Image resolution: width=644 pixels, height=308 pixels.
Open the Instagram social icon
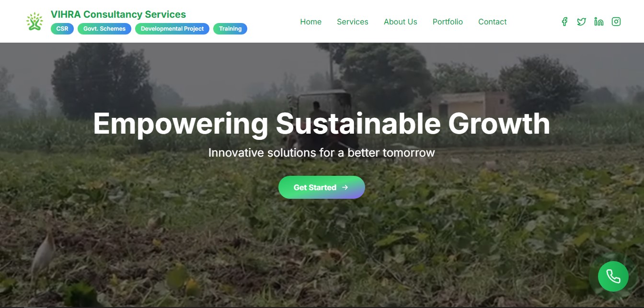(616, 22)
